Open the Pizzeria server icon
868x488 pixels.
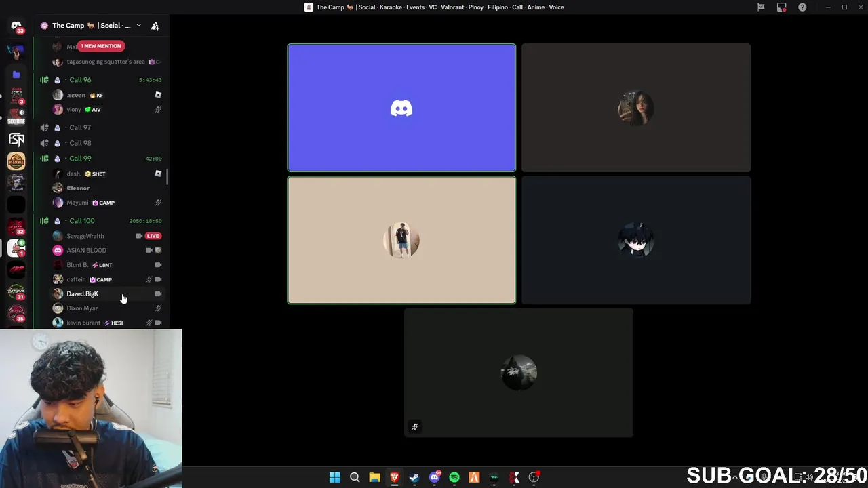pos(16,161)
